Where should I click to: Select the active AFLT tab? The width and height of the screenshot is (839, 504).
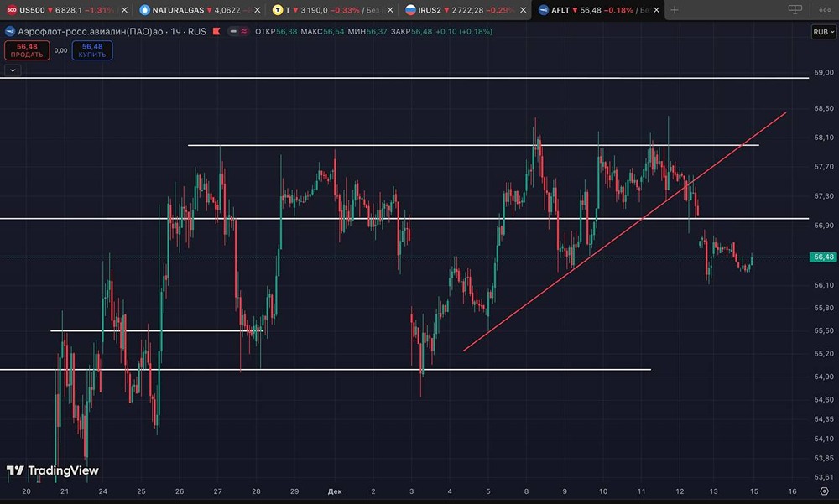click(597, 9)
